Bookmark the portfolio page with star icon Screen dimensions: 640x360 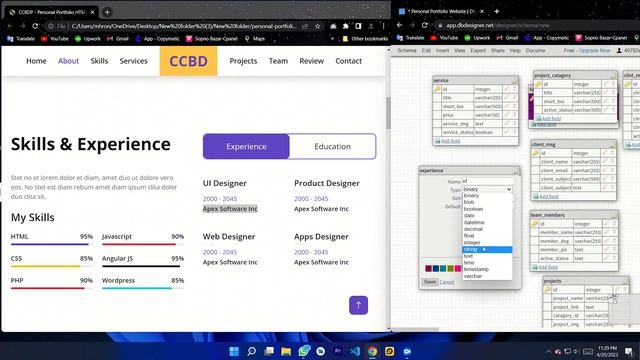(318, 26)
